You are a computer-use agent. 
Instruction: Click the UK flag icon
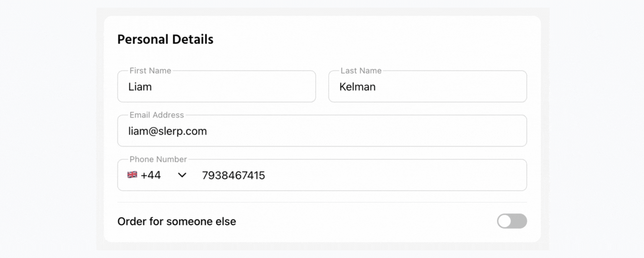(x=132, y=175)
